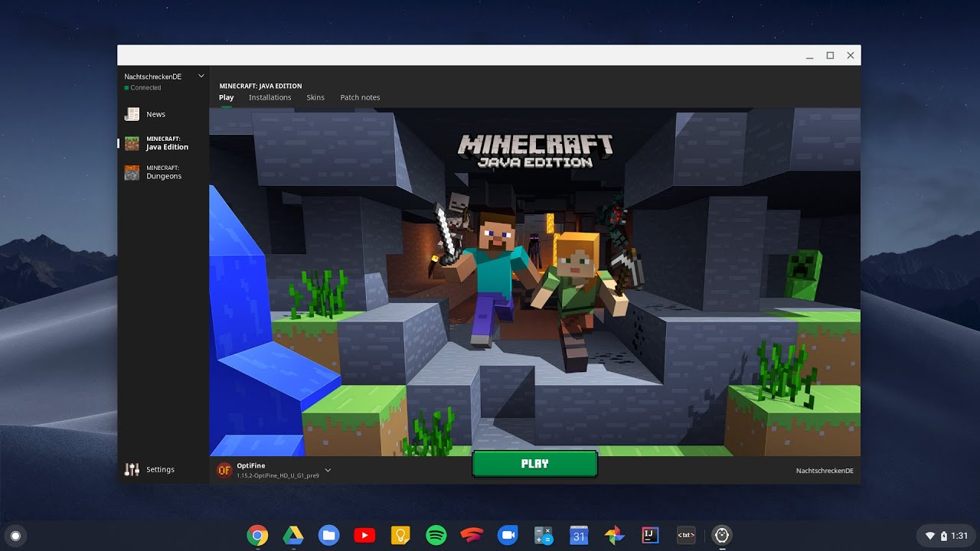The height and width of the screenshot is (551, 980).
Task: Open YouTube from the shelf
Action: [x=364, y=536]
